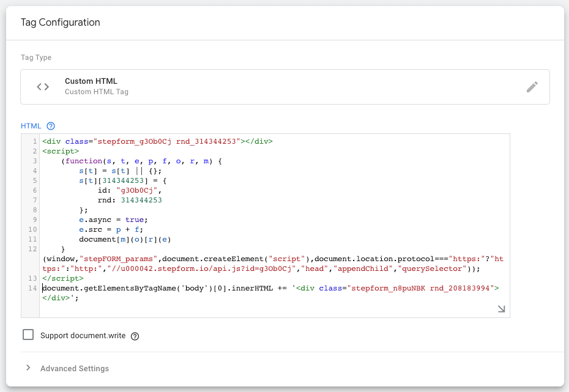Click the e.src = p + f; line

click(x=111, y=229)
